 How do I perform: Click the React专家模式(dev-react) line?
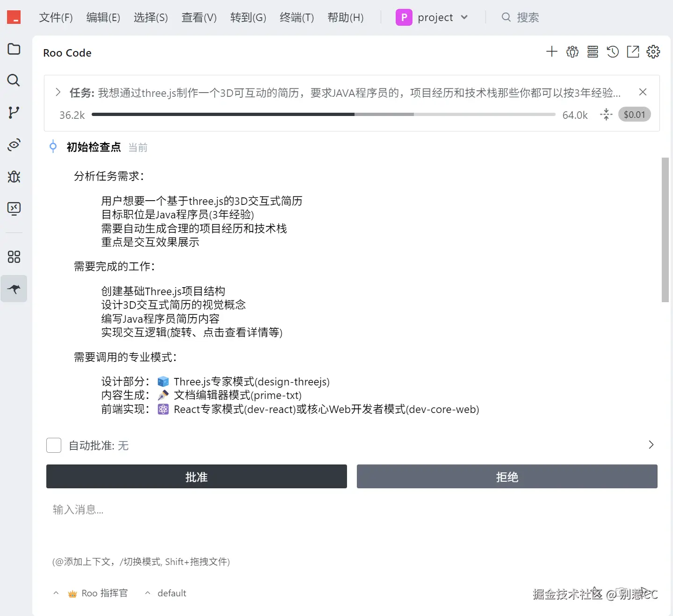235,409
